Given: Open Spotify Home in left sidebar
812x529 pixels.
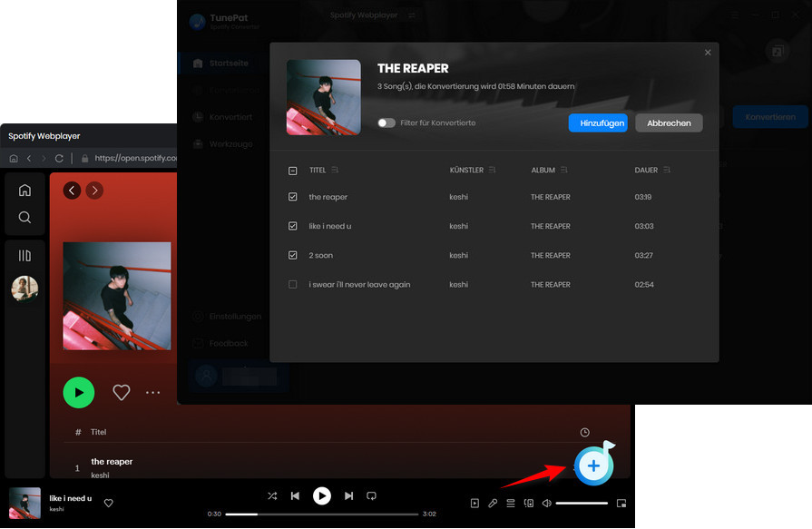Looking at the screenshot, I should pos(24,191).
